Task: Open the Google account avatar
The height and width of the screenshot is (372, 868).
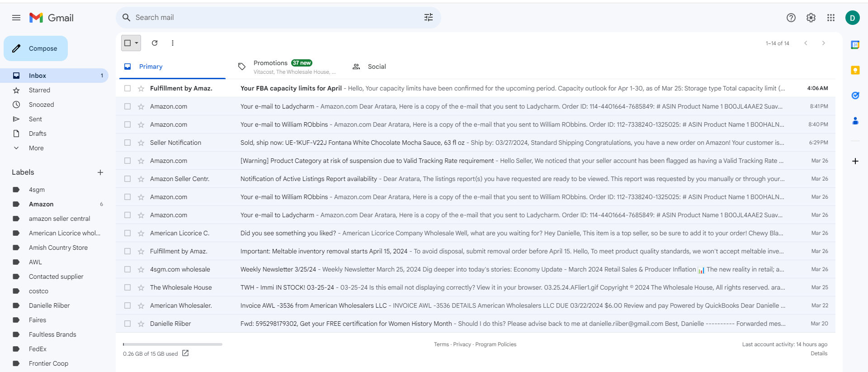Action: point(853,18)
